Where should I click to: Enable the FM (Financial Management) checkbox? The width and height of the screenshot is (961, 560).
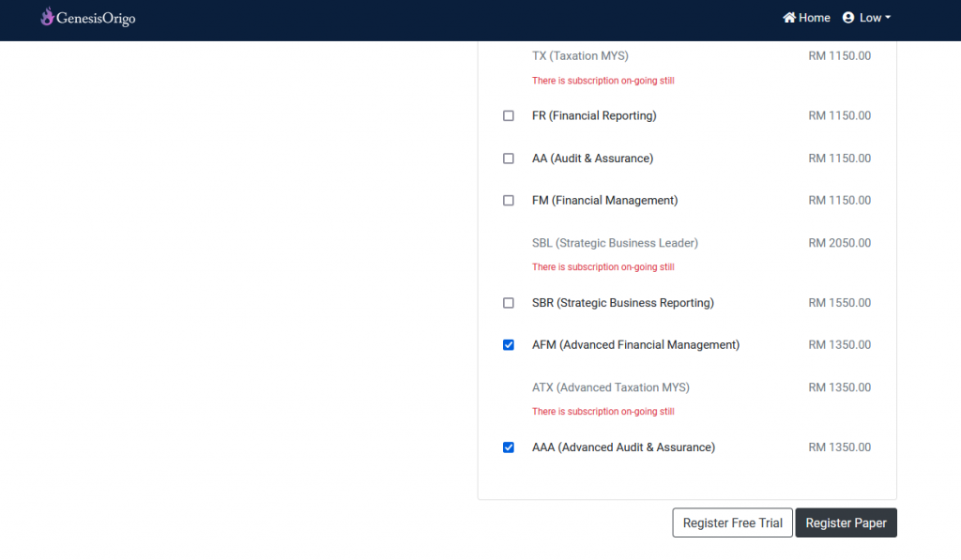coord(508,201)
